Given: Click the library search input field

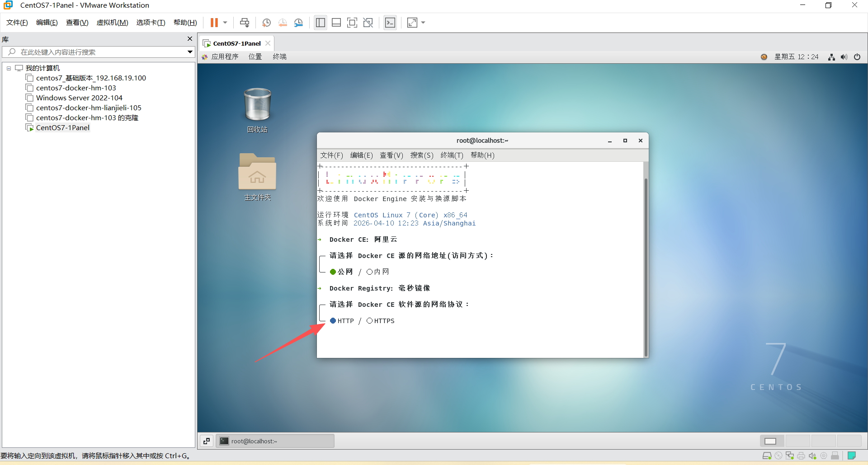Looking at the screenshot, I should click(95, 52).
